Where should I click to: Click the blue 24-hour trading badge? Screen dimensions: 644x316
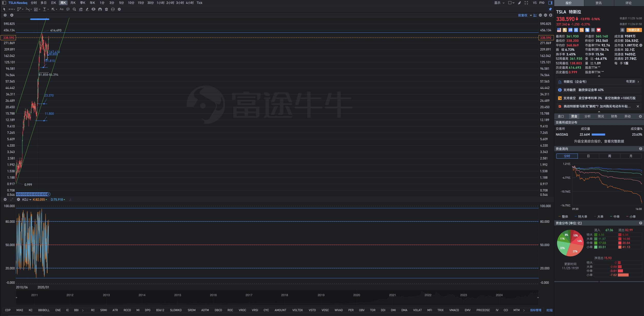(x=570, y=30)
